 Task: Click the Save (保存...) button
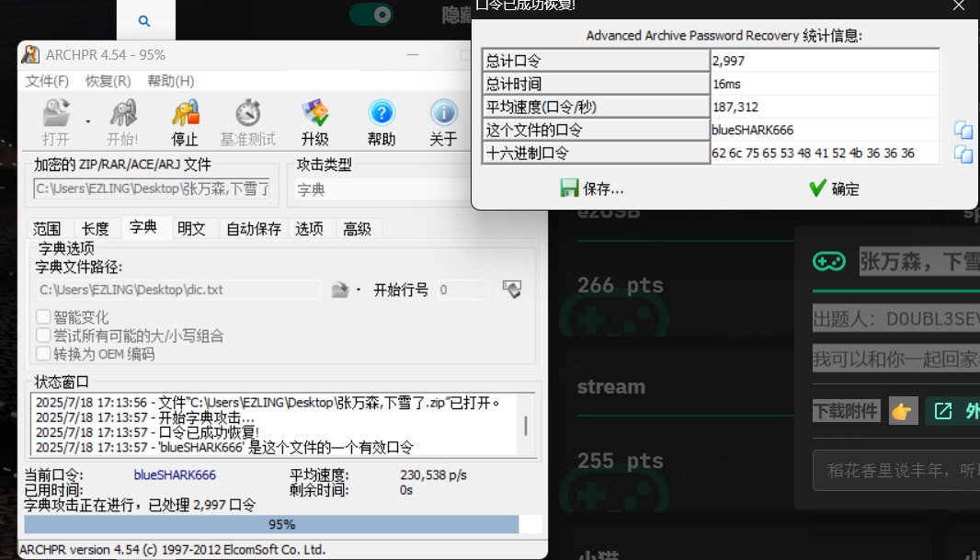pos(592,189)
